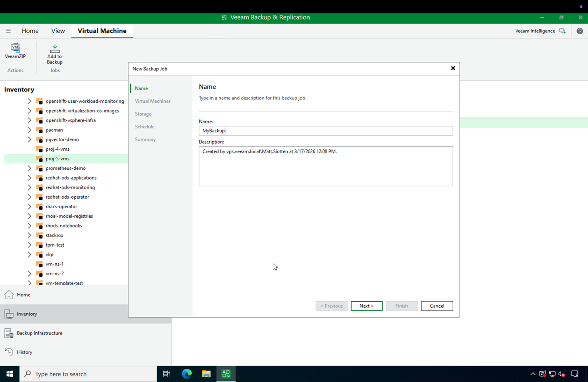Expand the tpm-test tree node
Screen dimensions: 588x382
(x=29, y=245)
